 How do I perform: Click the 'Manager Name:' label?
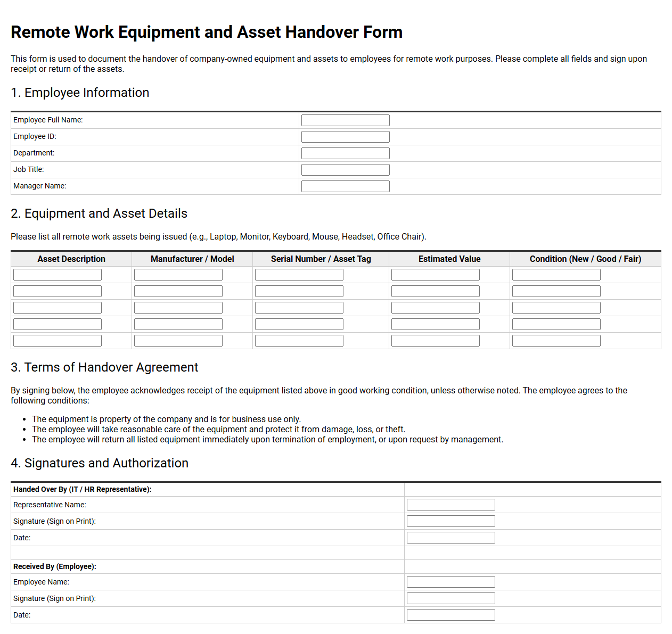click(40, 186)
